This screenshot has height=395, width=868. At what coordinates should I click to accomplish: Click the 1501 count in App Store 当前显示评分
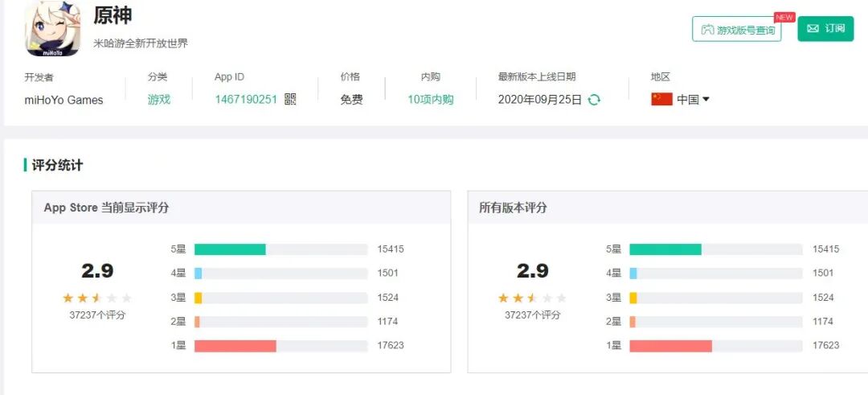388,273
